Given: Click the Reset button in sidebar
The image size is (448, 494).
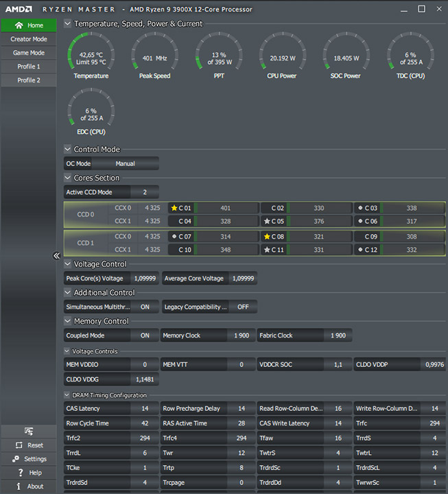Looking at the screenshot, I should (x=29, y=445).
